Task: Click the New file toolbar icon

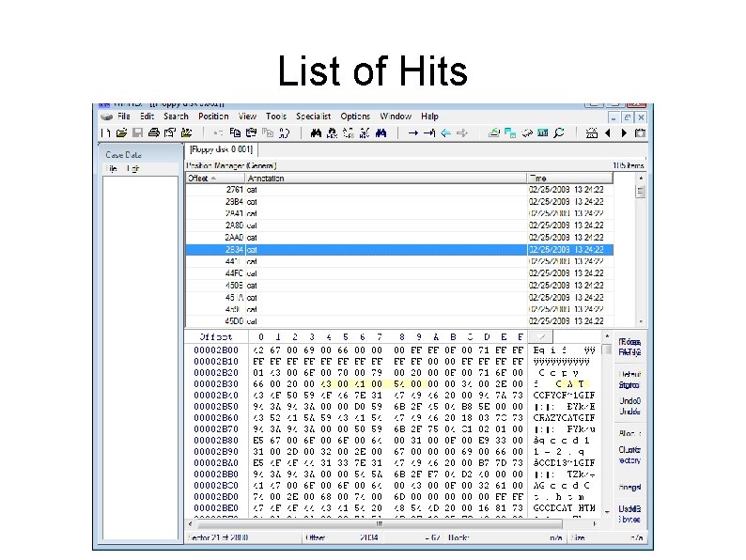Action: coord(105,132)
